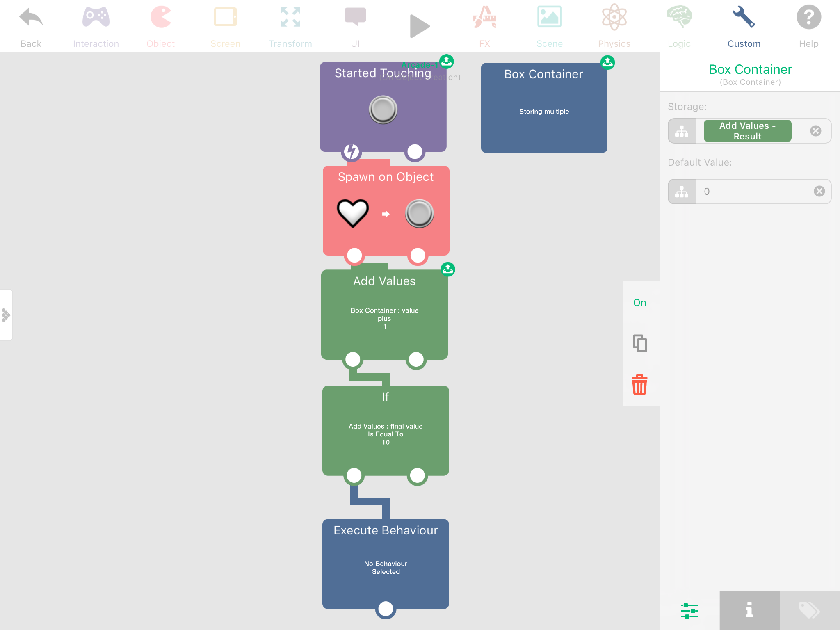Switch to the info tab
Viewport: 840px width, 630px height.
tap(749, 610)
